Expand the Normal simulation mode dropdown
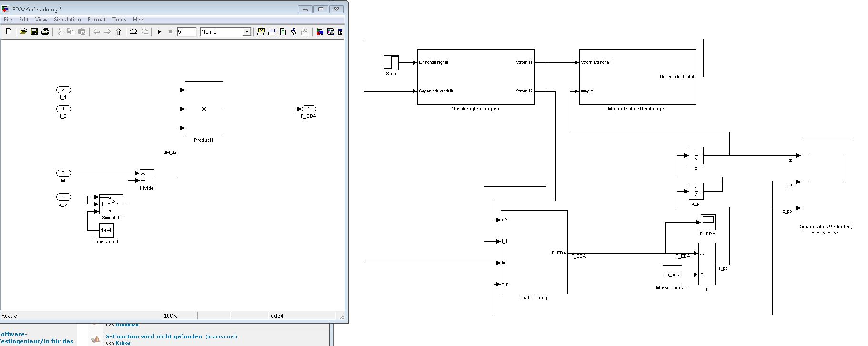This screenshot has height=346, width=868. click(x=247, y=32)
